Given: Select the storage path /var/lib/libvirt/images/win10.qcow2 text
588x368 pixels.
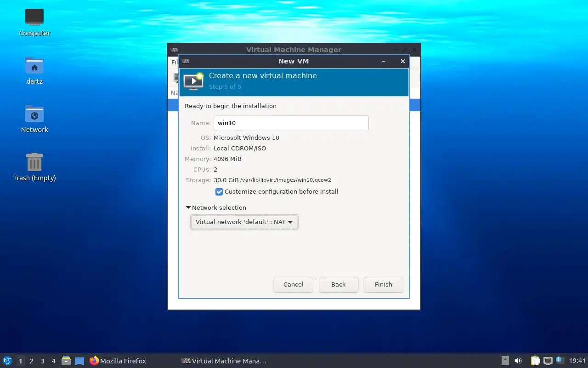Looking at the screenshot, I should [285, 180].
